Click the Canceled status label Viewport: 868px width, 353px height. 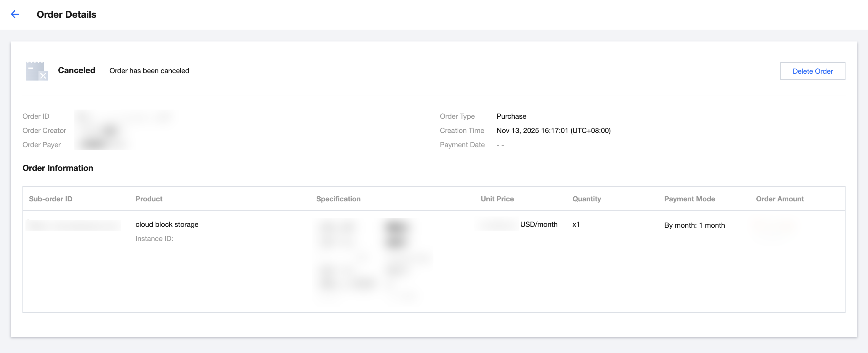coord(76,70)
